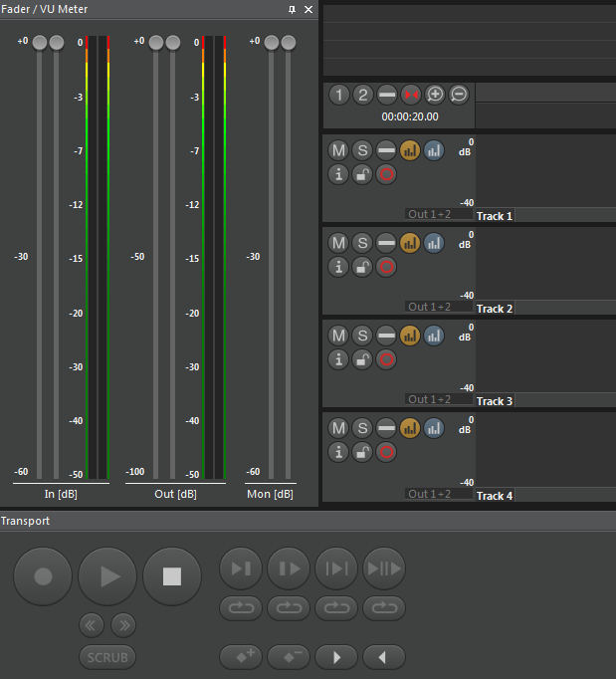This screenshot has height=679, width=616.
Task: Click the add marker diamond plus button
Action: [x=241, y=657]
